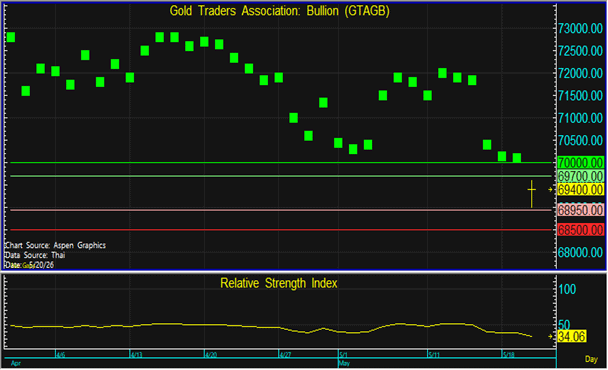Select the 71000.00 price axis label

(x=580, y=118)
